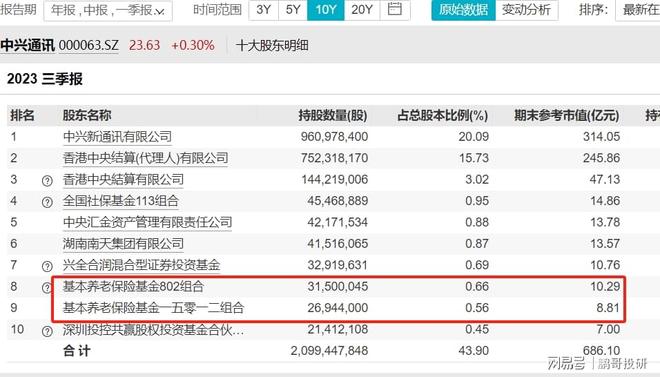Click share count 42,171,534
This screenshot has width=660, height=377.
tap(338, 223)
